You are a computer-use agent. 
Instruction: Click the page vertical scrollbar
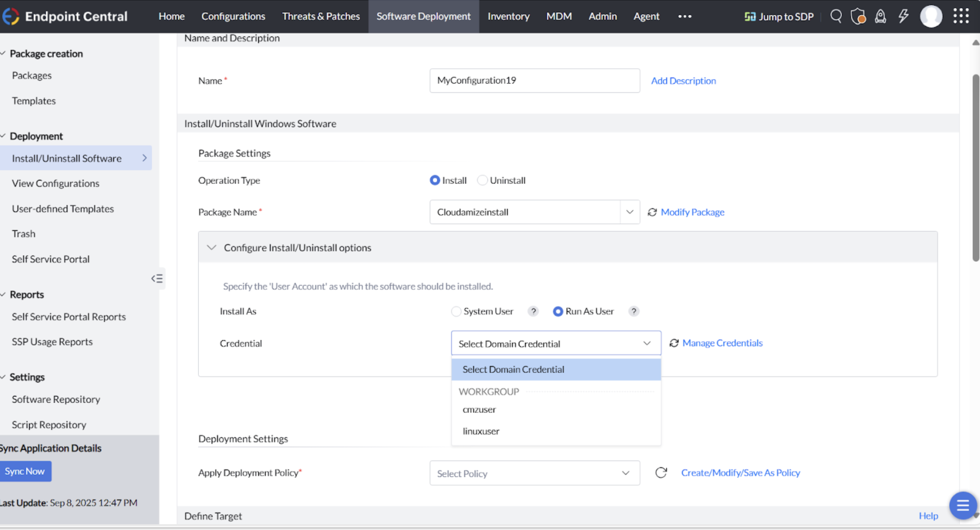pos(975,168)
